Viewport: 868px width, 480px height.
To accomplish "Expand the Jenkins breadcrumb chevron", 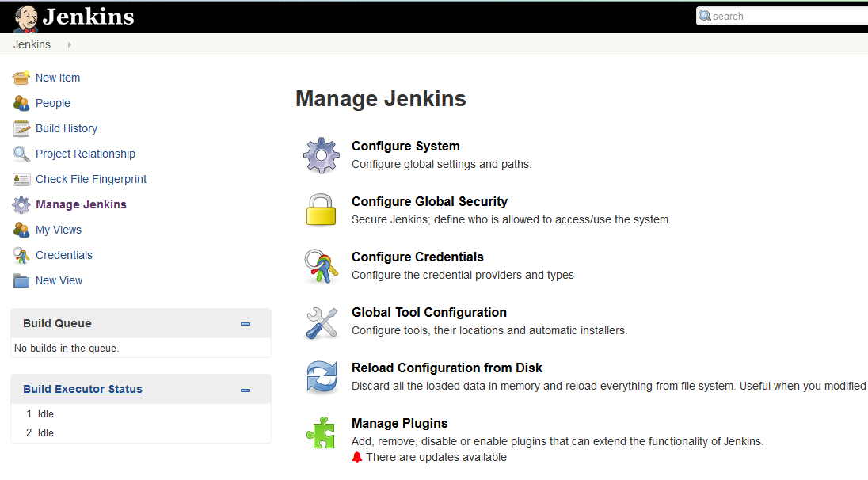I will pyautogui.click(x=70, y=44).
